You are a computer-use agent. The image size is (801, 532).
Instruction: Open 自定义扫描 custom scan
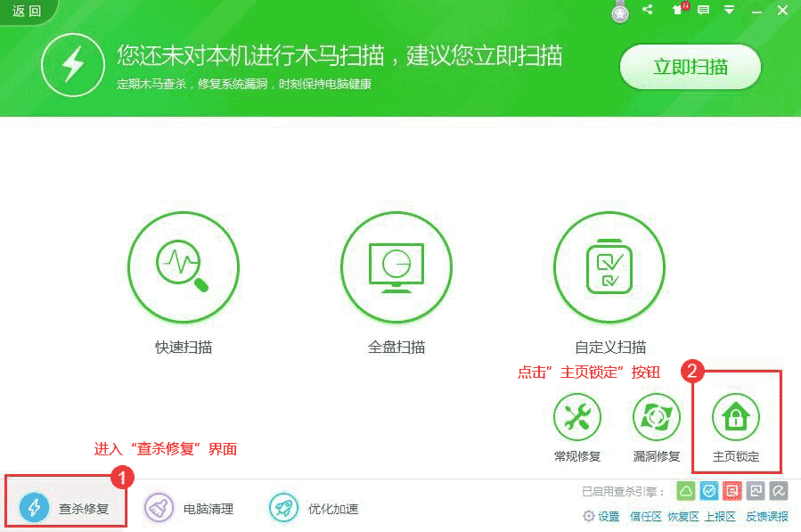609,267
